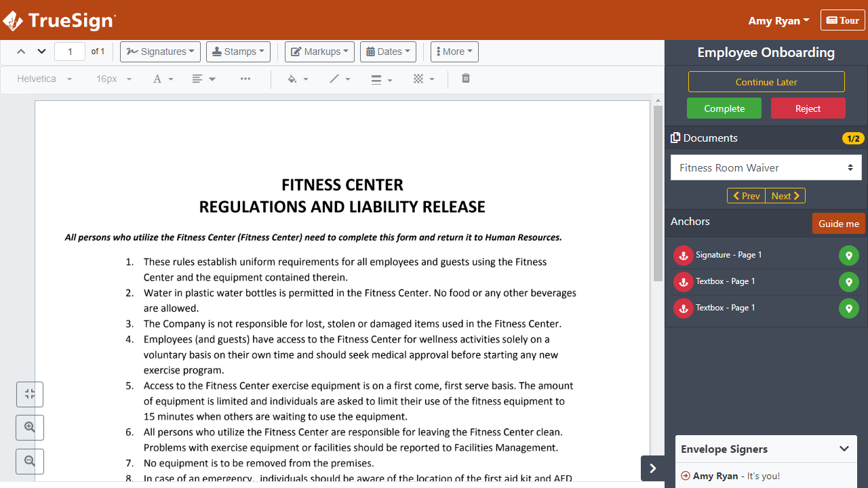Open the Signatures dropdown

(160, 52)
